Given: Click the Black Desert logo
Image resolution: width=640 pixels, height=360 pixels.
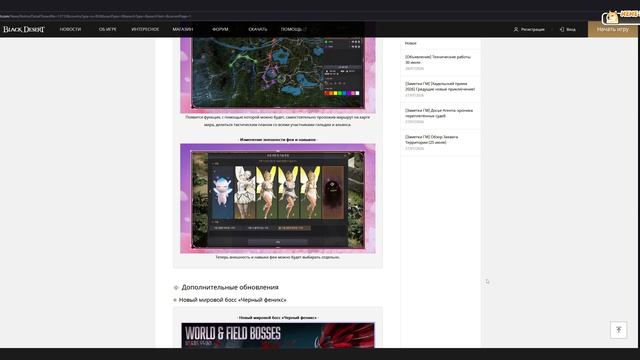Looking at the screenshot, I should (24, 29).
